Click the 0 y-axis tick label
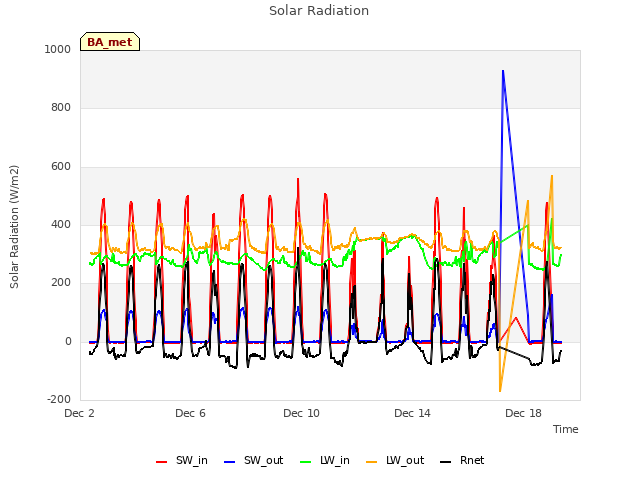The height and width of the screenshot is (480, 640). 68,342
